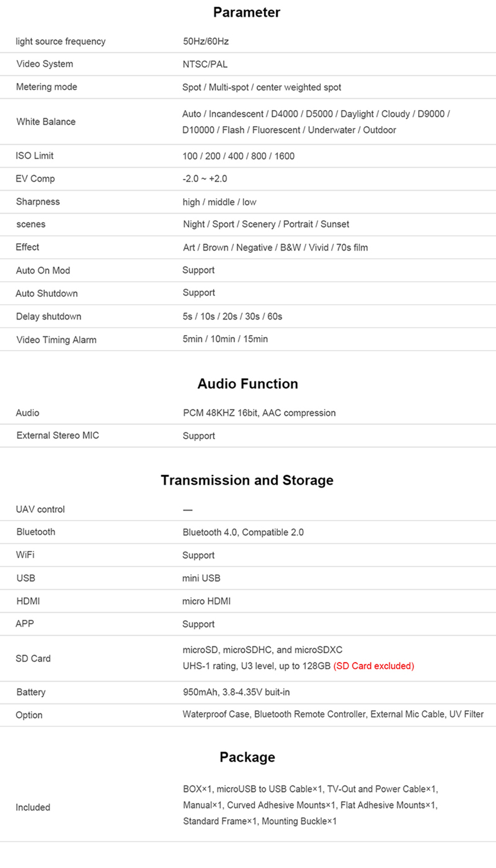
Task: Click the NTSC/PAL video system value
Action: coord(205,64)
